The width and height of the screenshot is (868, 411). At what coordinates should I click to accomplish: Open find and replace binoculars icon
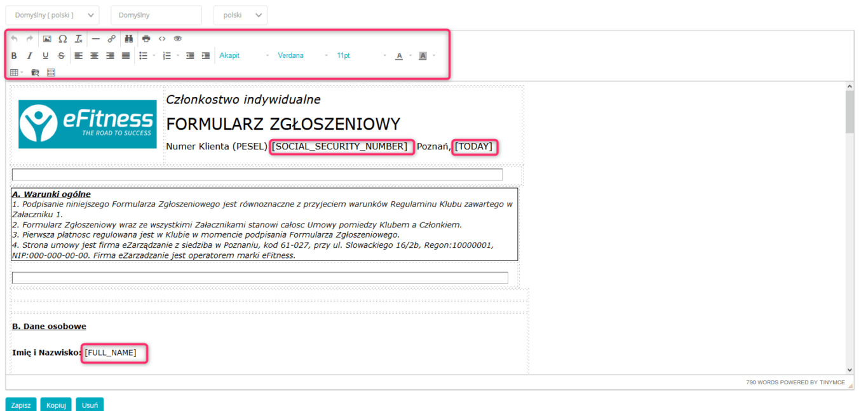click(128, 39)
